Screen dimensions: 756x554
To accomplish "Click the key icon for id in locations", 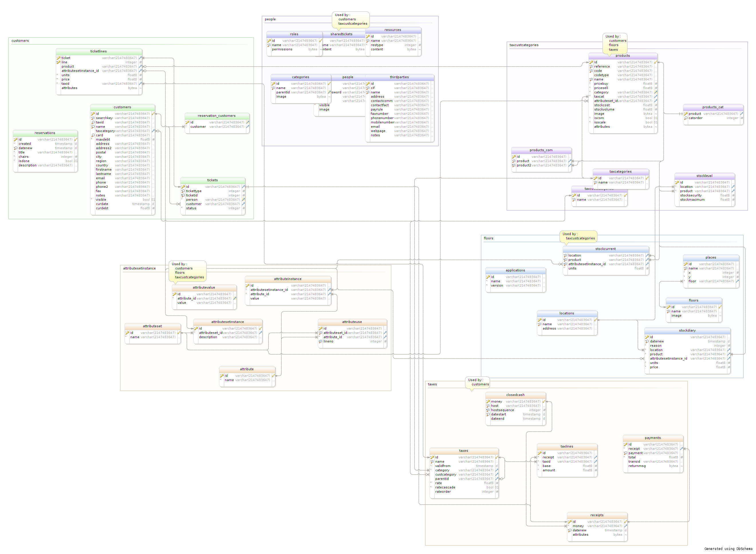I will 539,320.
